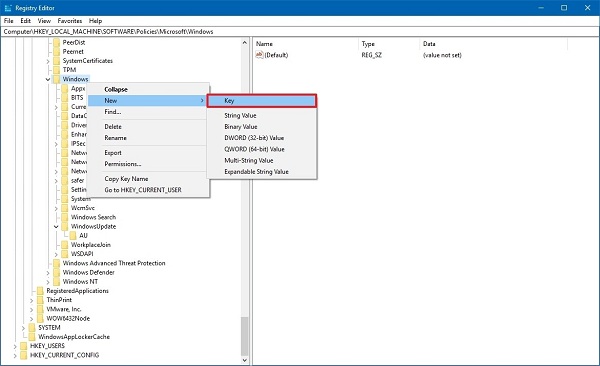The width and height of the screenshot is (600, 366).
Task: Collapse the WindowsUpdate key arrow
Action: tap(56, 226)
